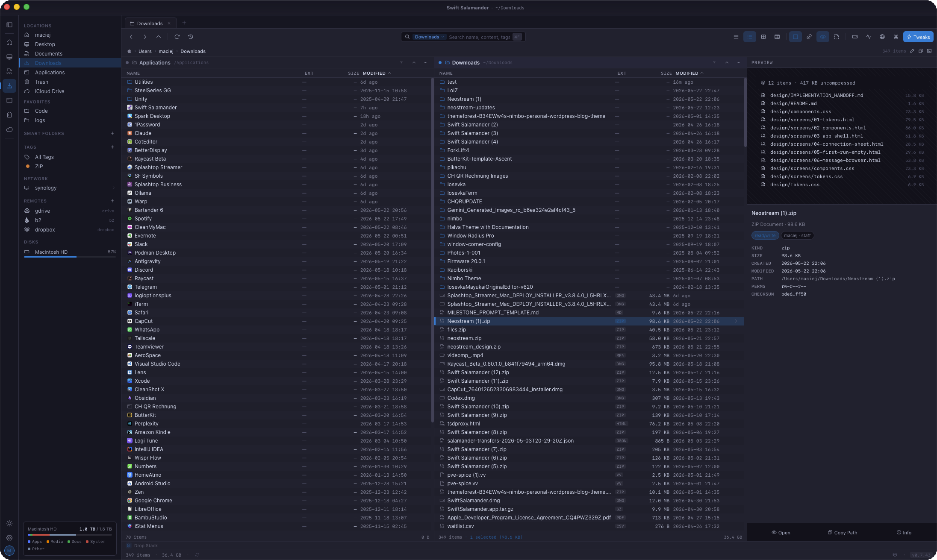Click Info in the preview panel

point(904,533)
